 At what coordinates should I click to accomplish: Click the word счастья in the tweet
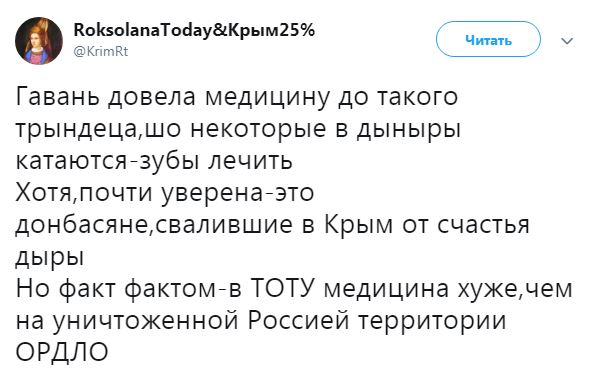[x=484, y=226]
